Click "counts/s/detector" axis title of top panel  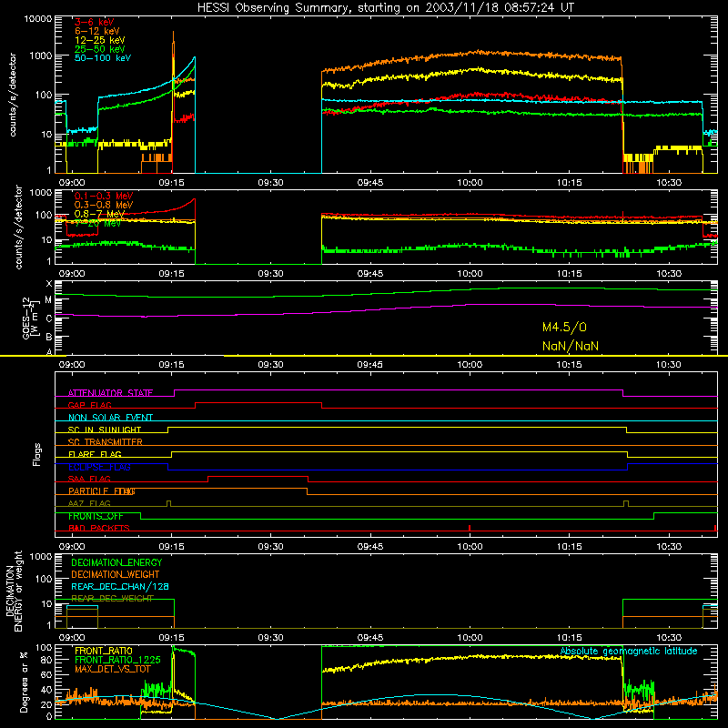[x=12, y=95]
